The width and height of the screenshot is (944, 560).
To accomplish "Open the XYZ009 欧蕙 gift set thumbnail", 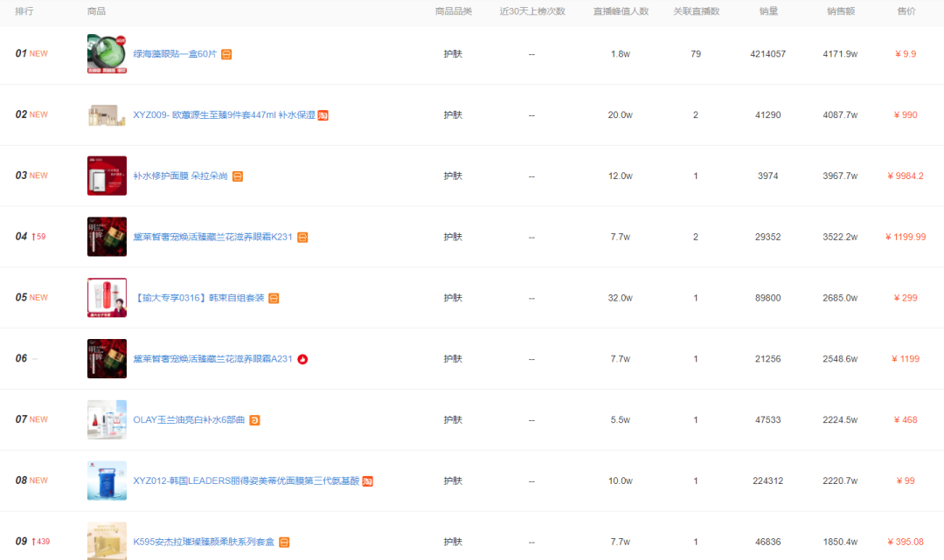I will point(108,115).
